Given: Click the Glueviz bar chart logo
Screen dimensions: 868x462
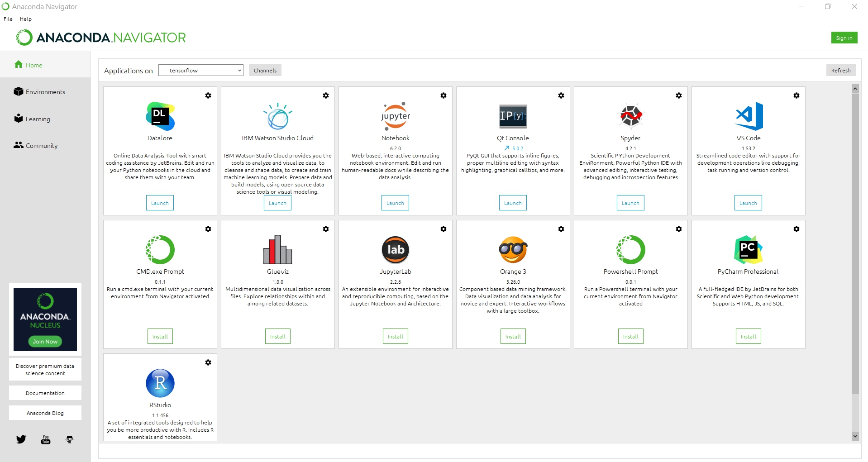Looking at the screenshot, I should click(x=278, y=250).
